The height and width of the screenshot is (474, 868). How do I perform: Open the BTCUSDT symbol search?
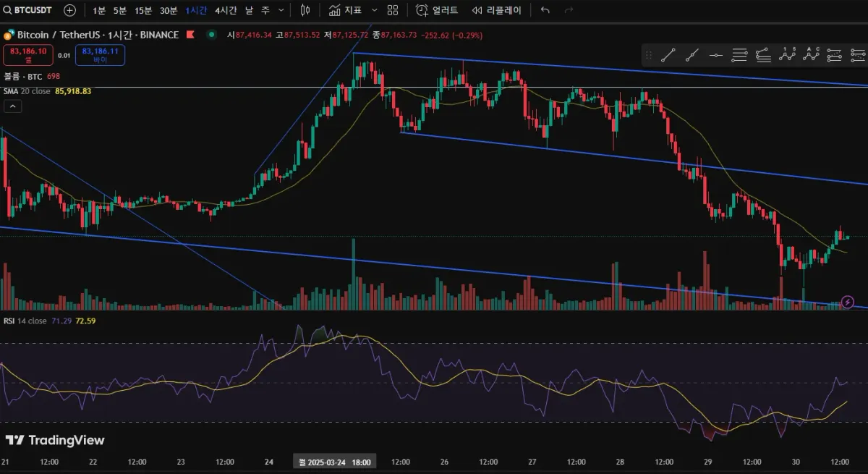(29, 10)
